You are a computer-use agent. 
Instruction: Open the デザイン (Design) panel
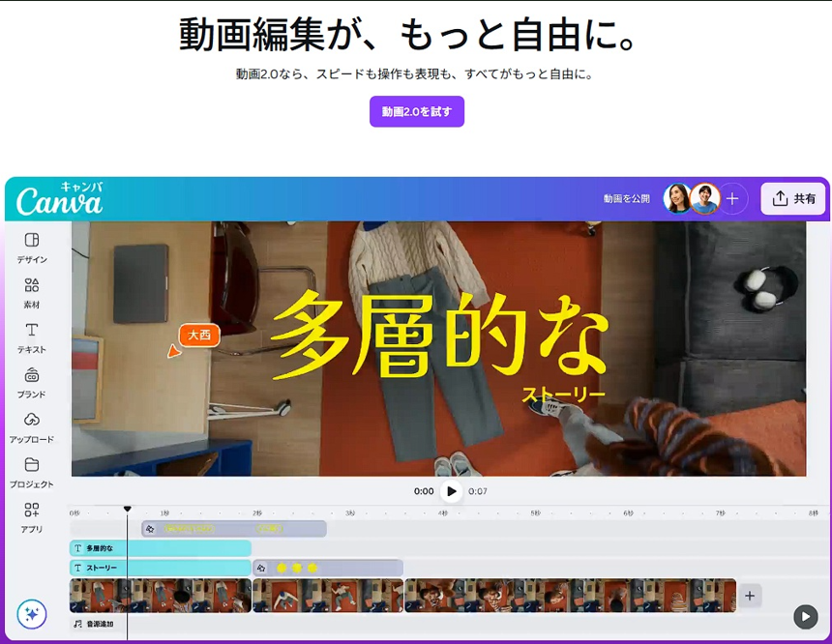click(x=32, y=247)
